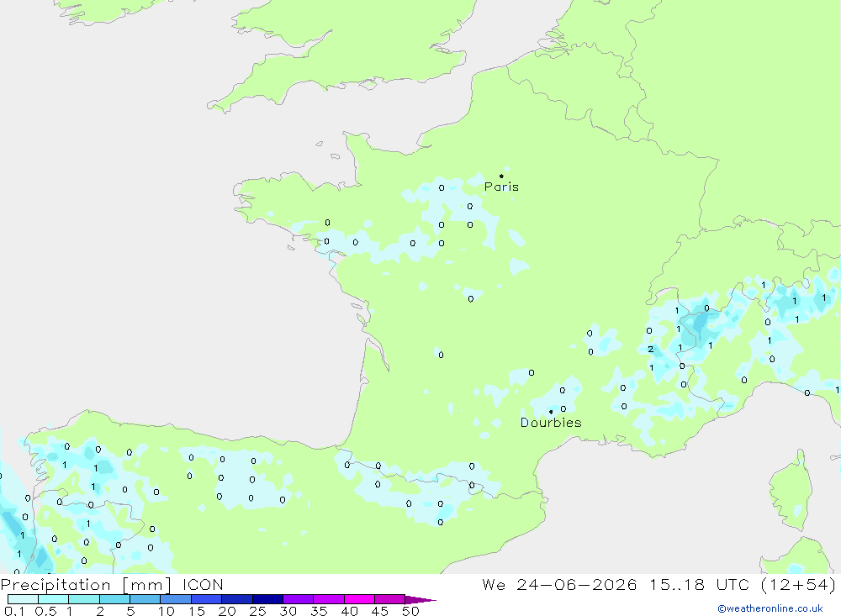
Task: Click the 20 legend scale value
Action: click(x=227, y=611)
